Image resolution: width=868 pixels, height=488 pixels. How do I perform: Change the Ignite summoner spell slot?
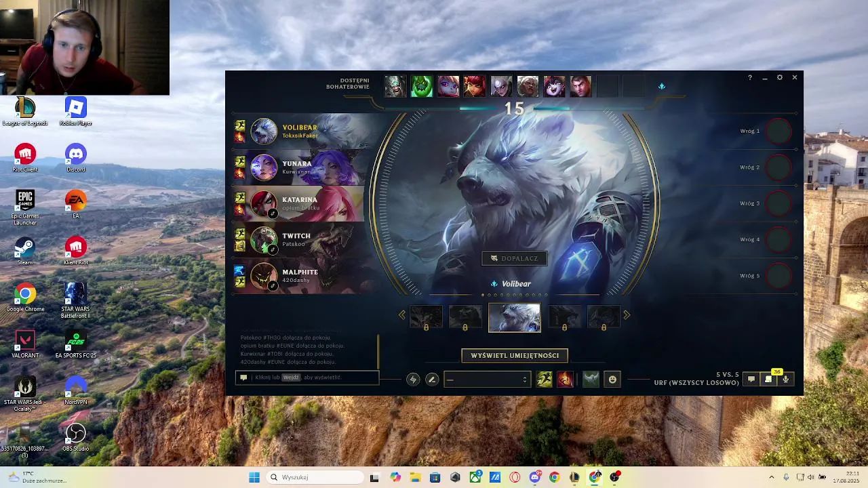point(565,380)
